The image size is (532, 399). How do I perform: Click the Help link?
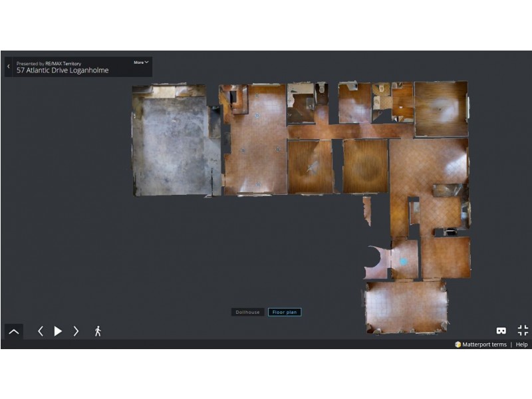[522, 344]
